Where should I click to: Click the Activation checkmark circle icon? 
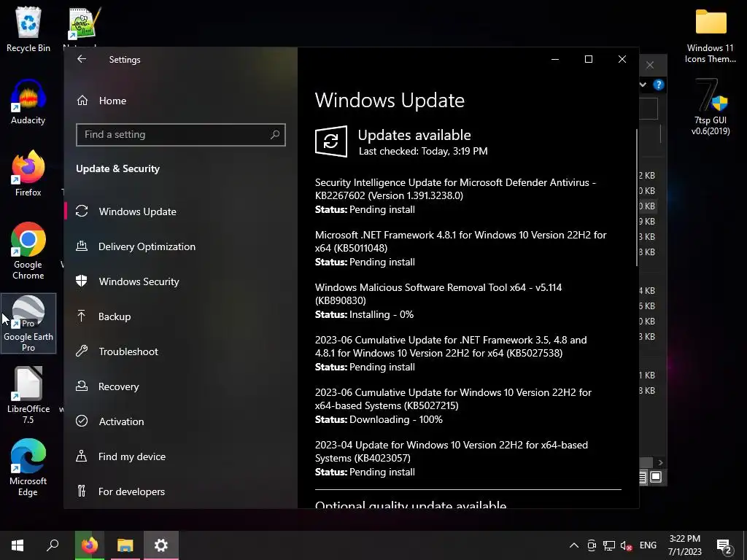(82, 421)
